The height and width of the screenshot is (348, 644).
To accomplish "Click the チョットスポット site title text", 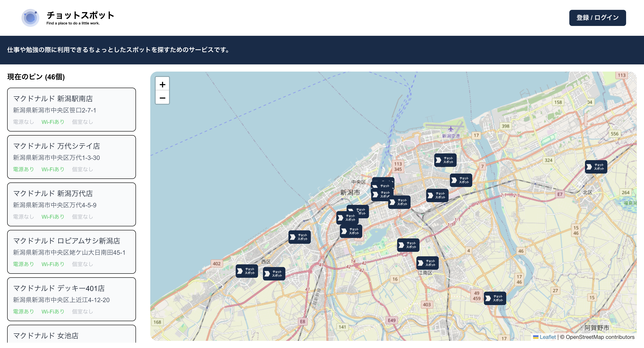I will pyautogui.click(x=80, y=15).
